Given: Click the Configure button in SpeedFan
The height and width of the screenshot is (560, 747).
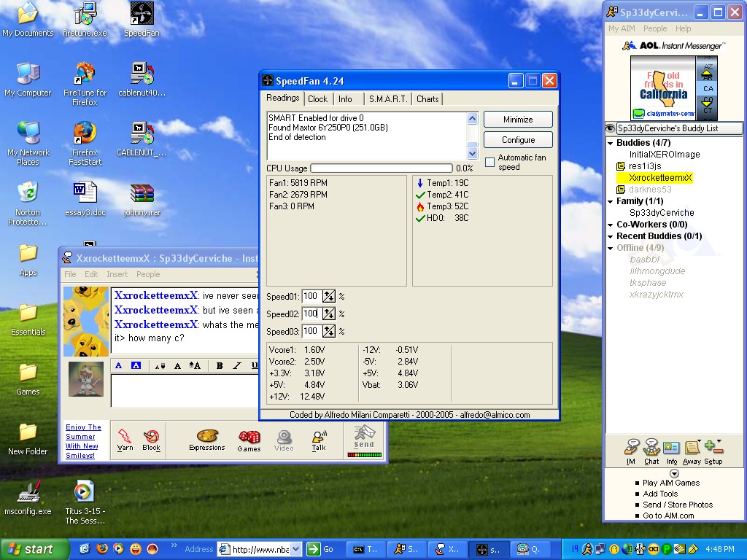Looking at the screenshot, I should click(518, 140).
